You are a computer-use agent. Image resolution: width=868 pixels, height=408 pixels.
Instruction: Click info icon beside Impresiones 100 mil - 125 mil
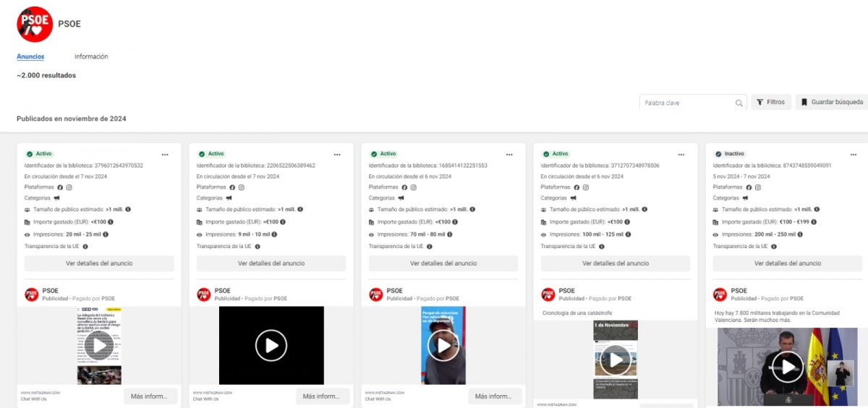pos(629,234)
